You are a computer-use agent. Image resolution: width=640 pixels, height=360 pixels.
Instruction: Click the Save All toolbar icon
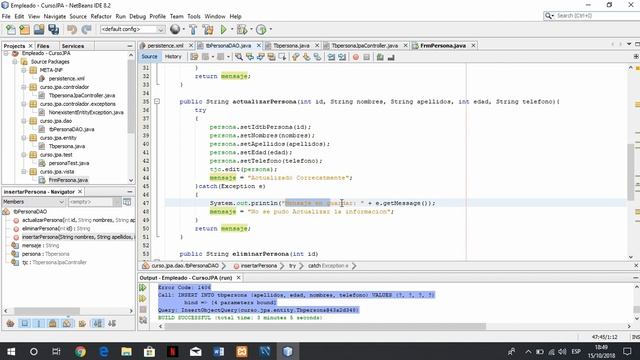[53, 29]
